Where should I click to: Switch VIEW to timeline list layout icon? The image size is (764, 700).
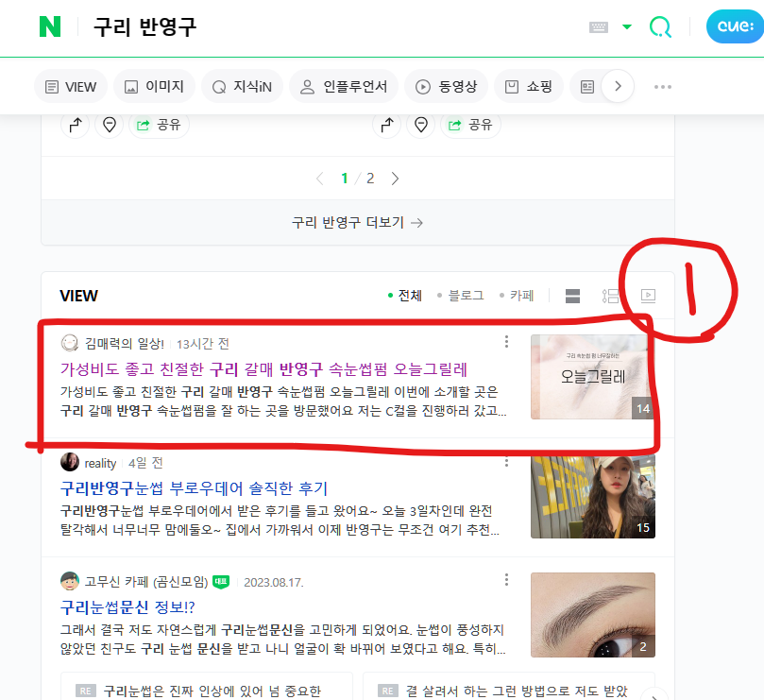tap(610, 296)
